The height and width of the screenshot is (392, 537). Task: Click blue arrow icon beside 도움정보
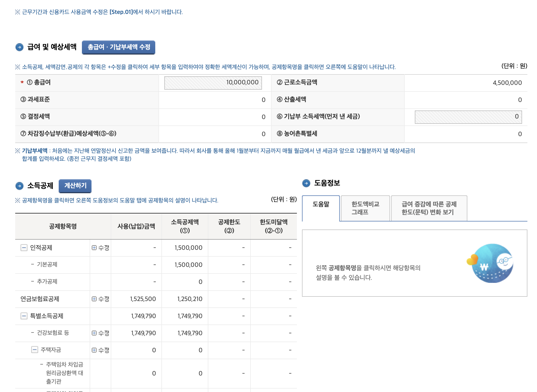click(306, 183)
